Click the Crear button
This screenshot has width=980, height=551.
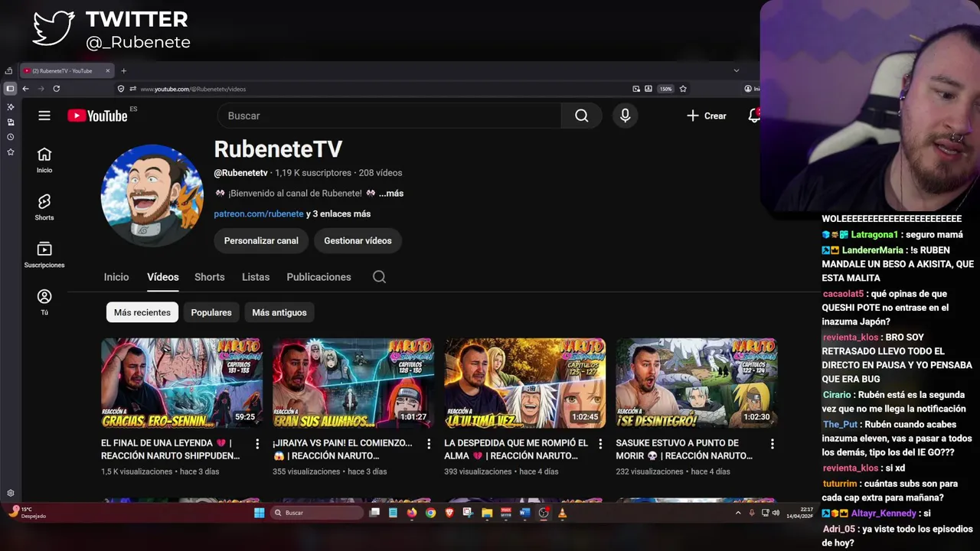coord(706,116)
